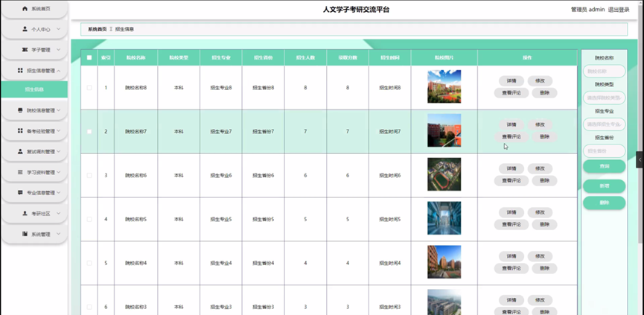Click the 录取分数 column header

(x=348, y=58)
